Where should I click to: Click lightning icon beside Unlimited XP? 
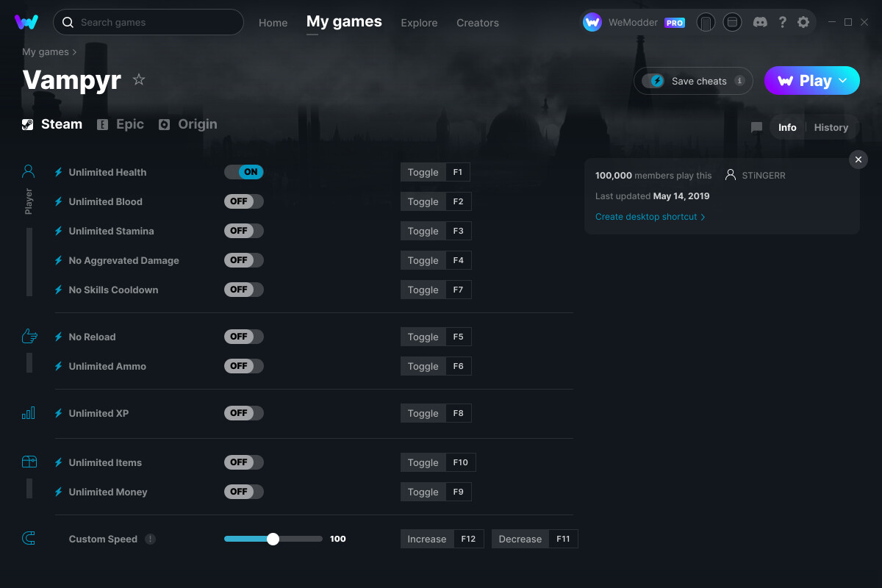tap(59, 413)
